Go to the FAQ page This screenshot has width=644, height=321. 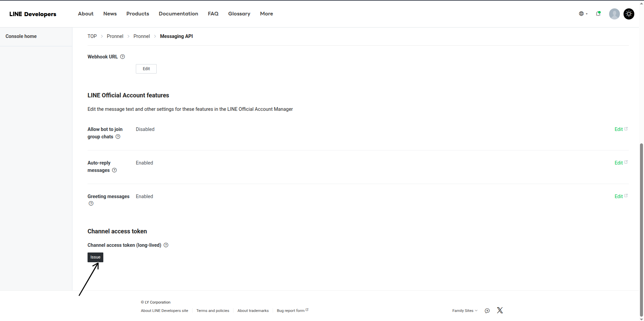(213, 14)
